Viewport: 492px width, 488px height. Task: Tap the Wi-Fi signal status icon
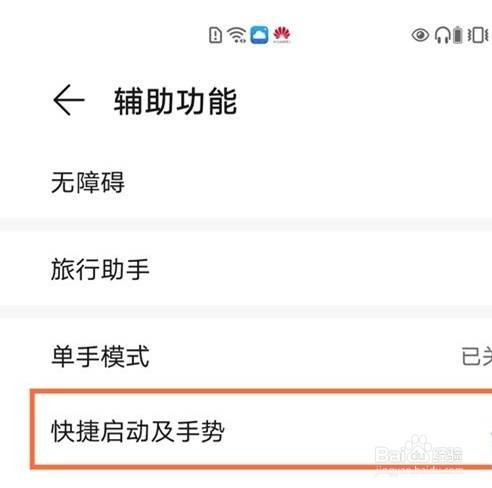point(237,35)
